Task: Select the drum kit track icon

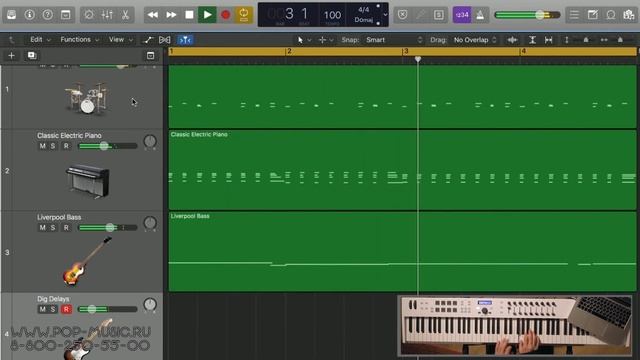Action: click(87, 97)
